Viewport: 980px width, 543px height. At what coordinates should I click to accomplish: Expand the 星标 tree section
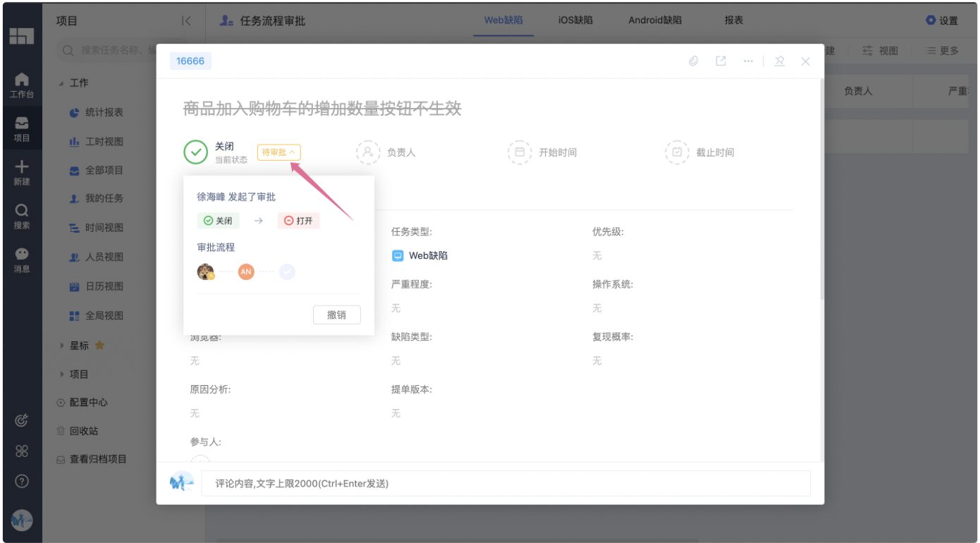(62, 346)
